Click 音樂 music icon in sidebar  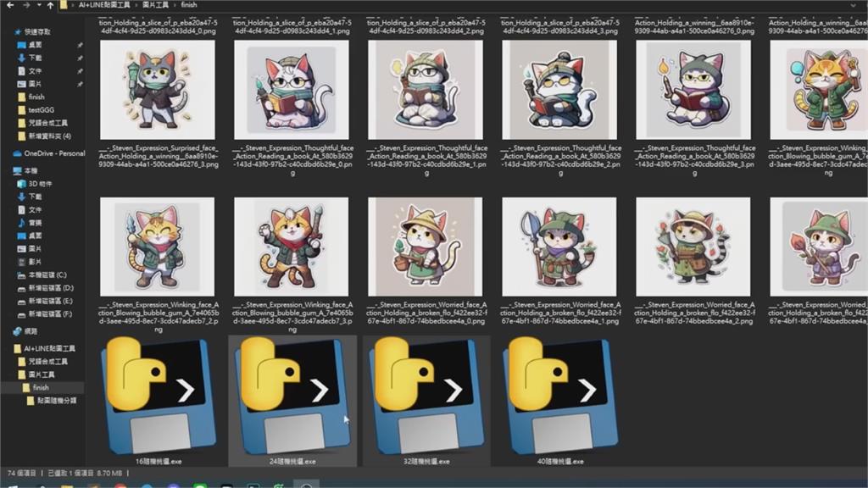[x=35, y=223]
